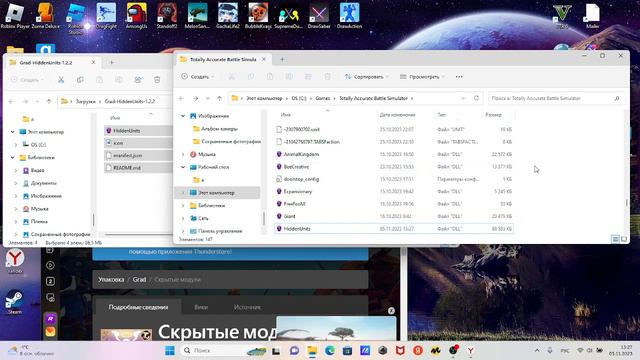
Task: Sort by the Дата изменения column header
Action: [x=397, y=115]
